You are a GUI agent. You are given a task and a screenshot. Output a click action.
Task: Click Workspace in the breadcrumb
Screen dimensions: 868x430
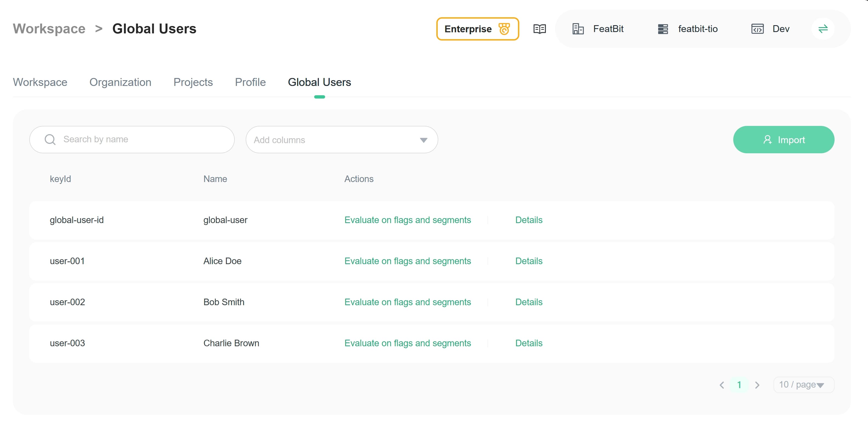click(49, 29)
